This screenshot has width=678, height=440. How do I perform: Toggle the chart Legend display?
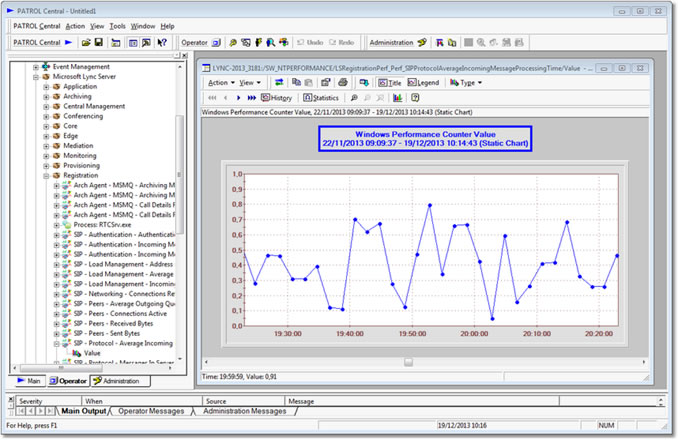tap(422, 82)
